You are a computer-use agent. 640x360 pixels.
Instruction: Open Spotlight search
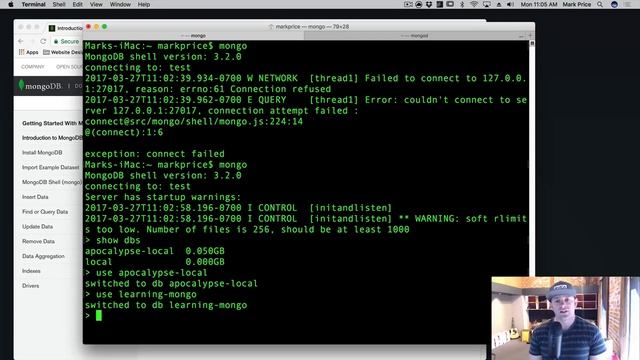click(600, 4)
